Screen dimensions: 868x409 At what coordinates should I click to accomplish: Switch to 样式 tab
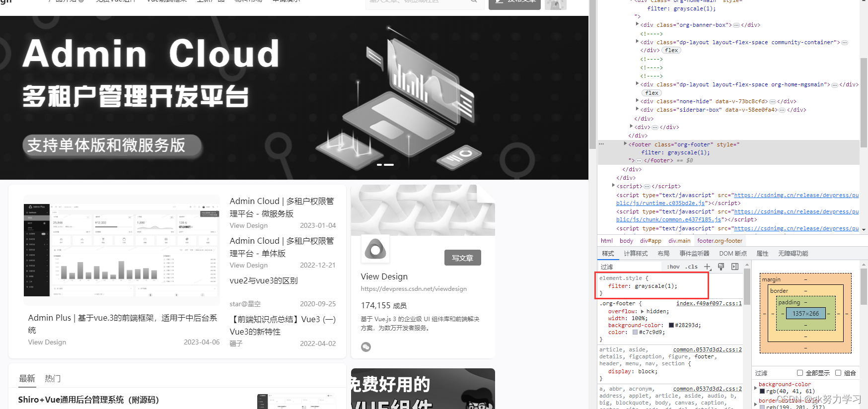pyautogui.click(x=608, y=253)
